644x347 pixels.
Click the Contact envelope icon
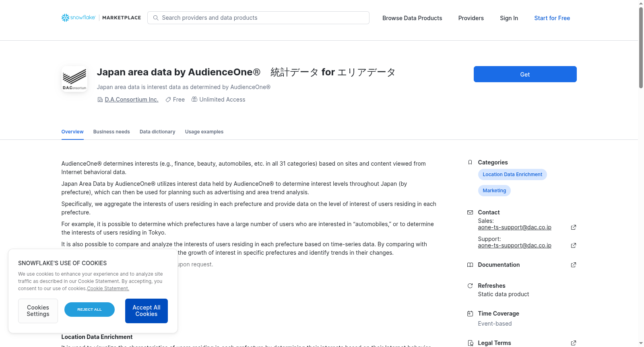click(470, 212)
